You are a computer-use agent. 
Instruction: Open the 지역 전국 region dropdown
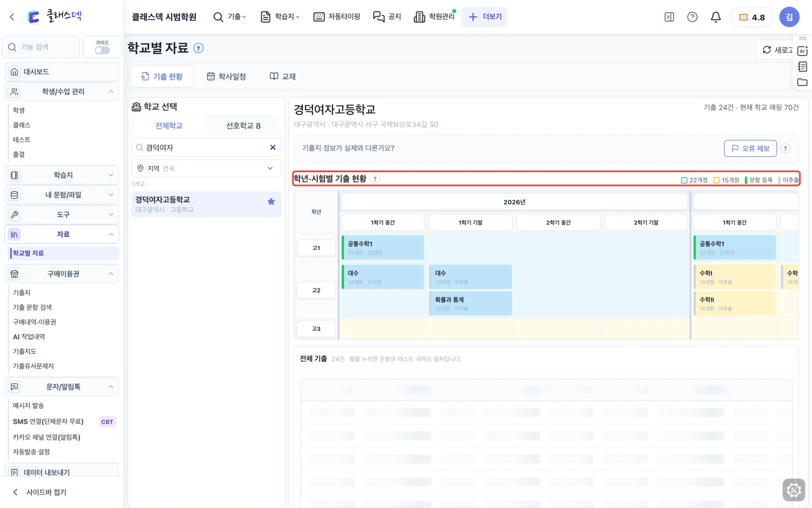click(206, 168)
